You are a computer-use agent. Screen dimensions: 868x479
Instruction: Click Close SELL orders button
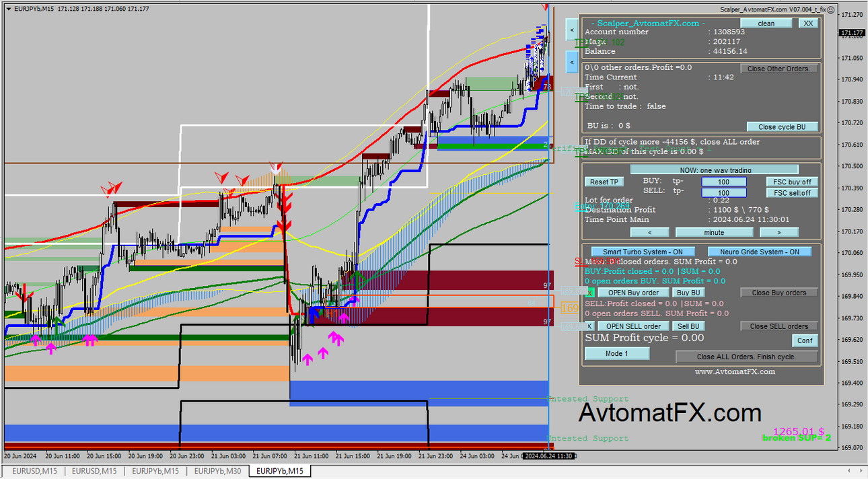point(779,326)
